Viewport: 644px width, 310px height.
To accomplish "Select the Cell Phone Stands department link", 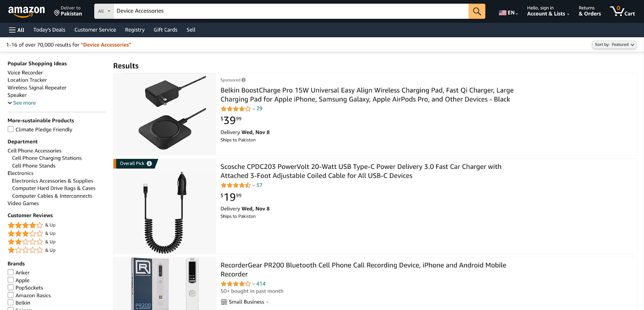I will click(x=34, y=166).
